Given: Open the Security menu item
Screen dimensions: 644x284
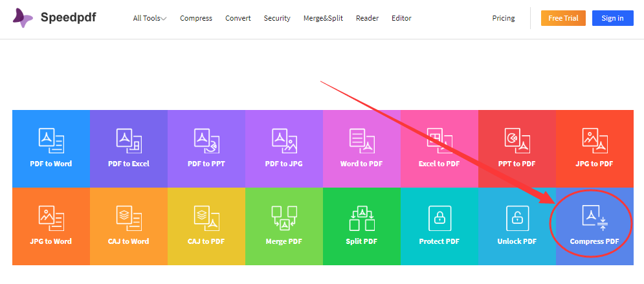Looking at the screenshot, I should click(277, 18).
